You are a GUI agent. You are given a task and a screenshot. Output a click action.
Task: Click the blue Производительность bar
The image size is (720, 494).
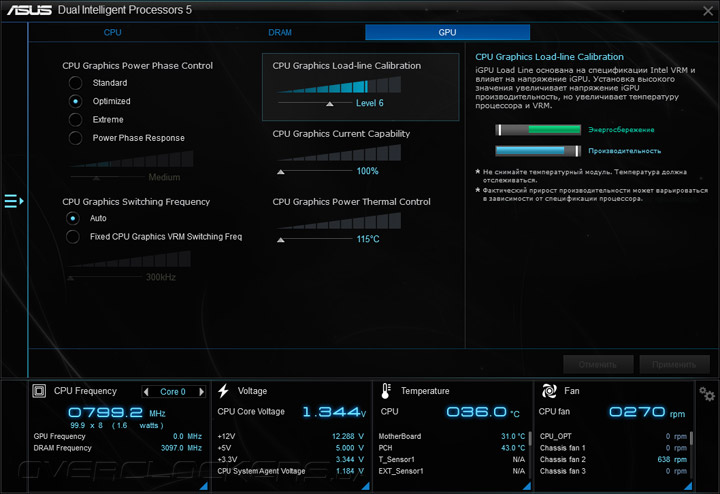[x=538, y=151]
